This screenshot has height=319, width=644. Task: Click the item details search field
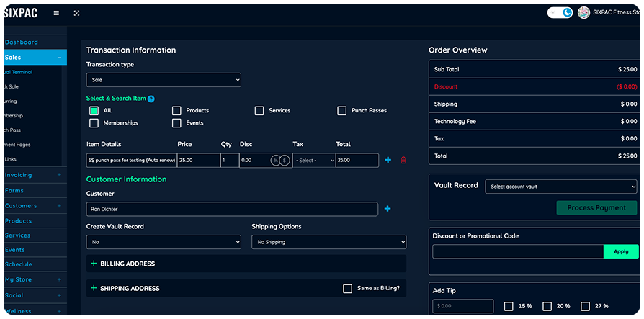131,161
